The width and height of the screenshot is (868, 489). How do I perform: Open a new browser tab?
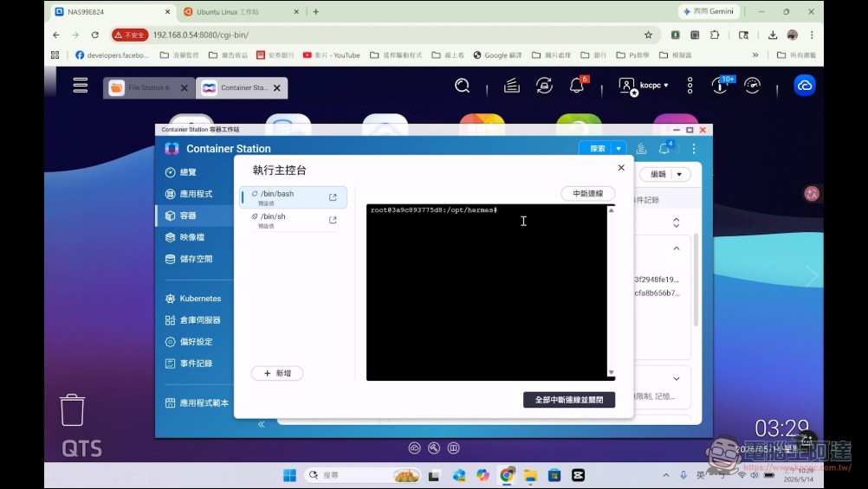coord(315,11)
